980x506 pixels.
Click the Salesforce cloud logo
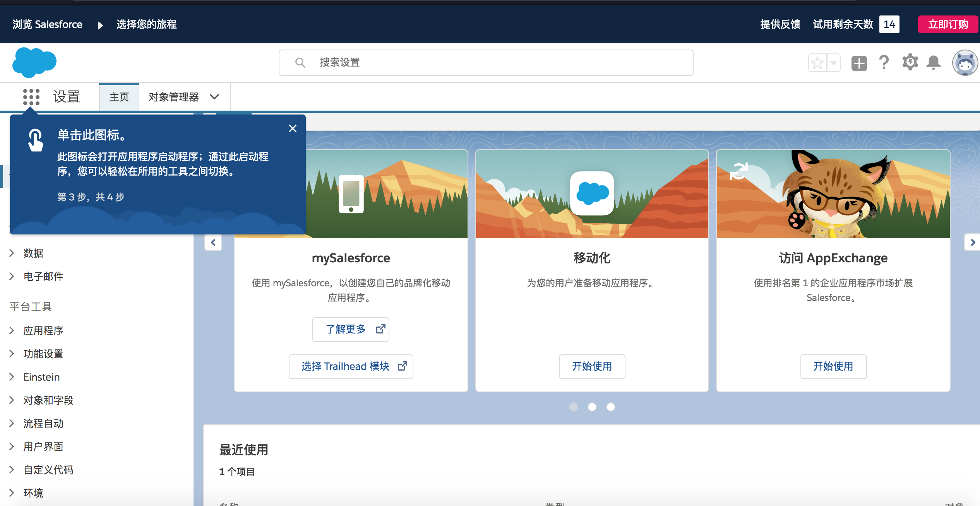[x=34, y=62]
